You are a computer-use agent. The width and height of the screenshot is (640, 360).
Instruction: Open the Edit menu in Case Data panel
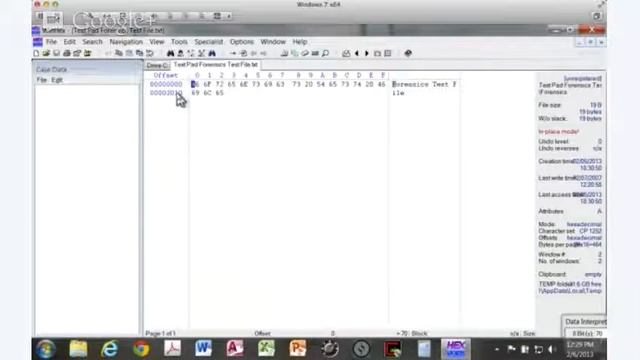click(x=57, y=80)
